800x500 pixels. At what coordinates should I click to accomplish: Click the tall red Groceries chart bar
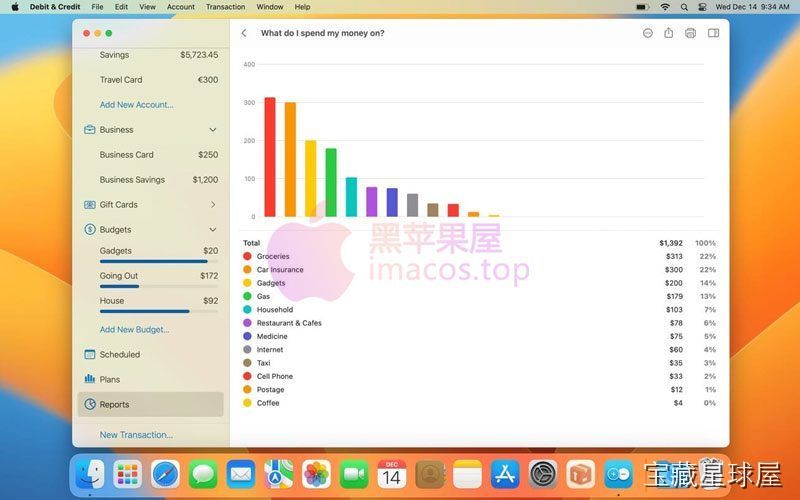point(270,157)
